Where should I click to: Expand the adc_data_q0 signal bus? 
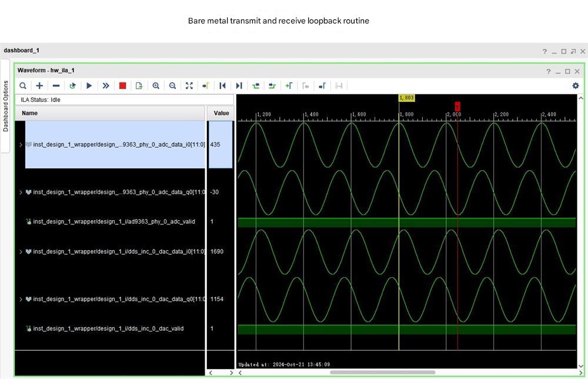point(21,192)
